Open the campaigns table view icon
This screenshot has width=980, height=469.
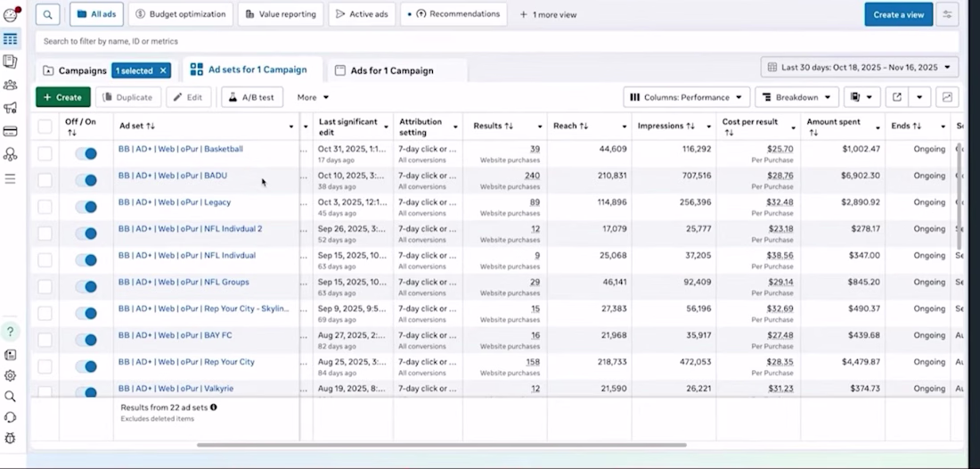(x=10, y=39)
